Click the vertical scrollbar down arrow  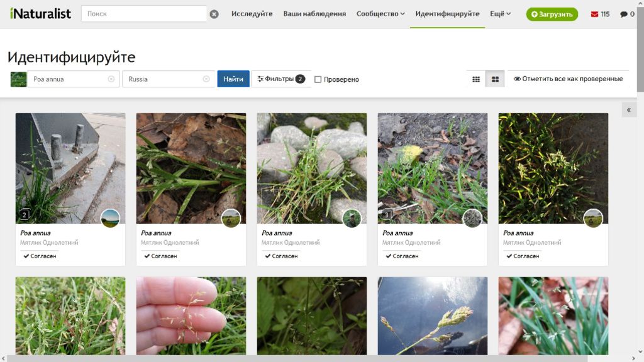(x=640, y=352)
